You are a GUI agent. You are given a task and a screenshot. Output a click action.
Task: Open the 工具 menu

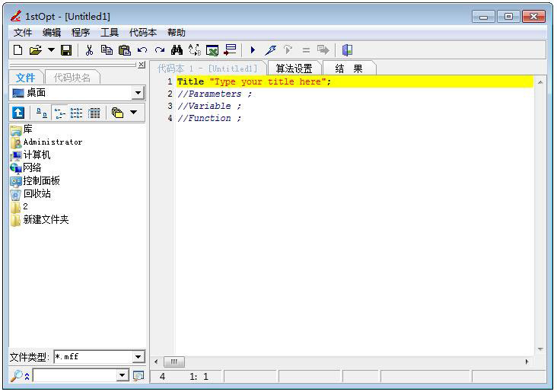[x=110, y=33]
